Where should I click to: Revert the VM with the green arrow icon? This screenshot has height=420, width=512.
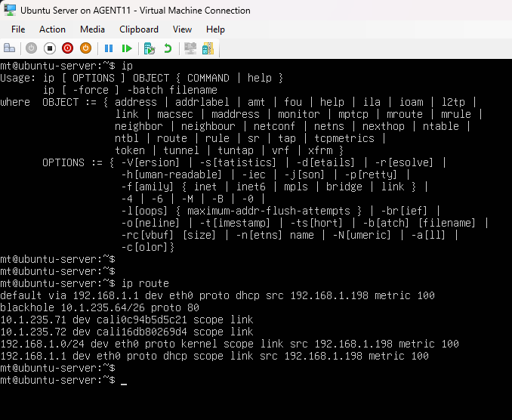168,48
